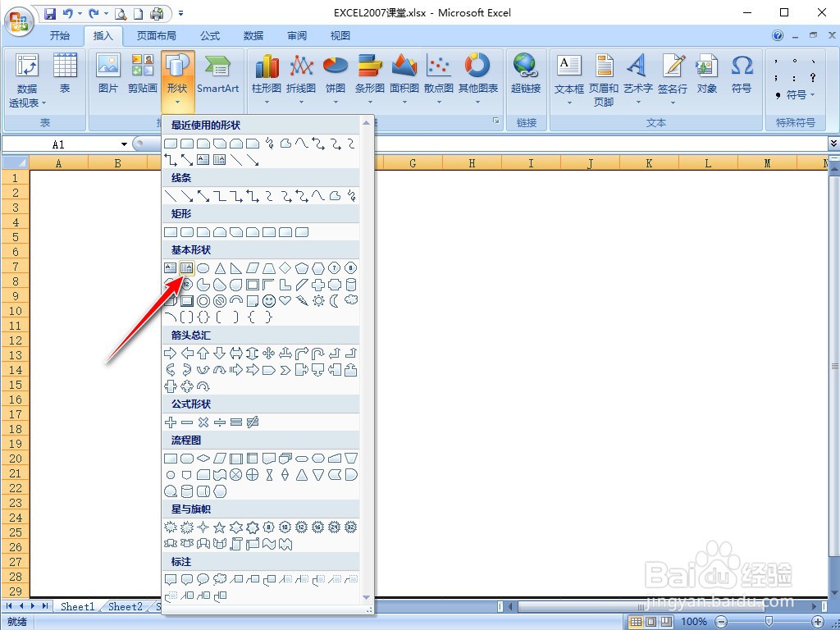Choose the heart shape
This screenshot has width=840, height=630.
(285, 300)
